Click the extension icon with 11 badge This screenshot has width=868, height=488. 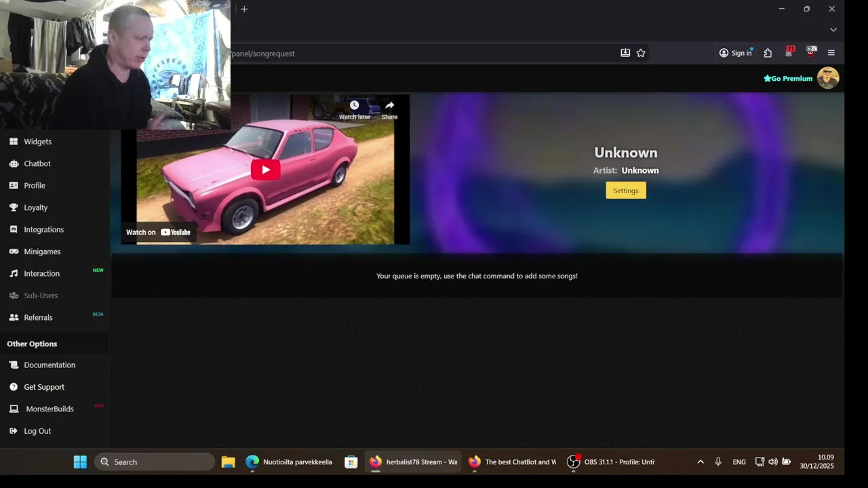[789, 52]
